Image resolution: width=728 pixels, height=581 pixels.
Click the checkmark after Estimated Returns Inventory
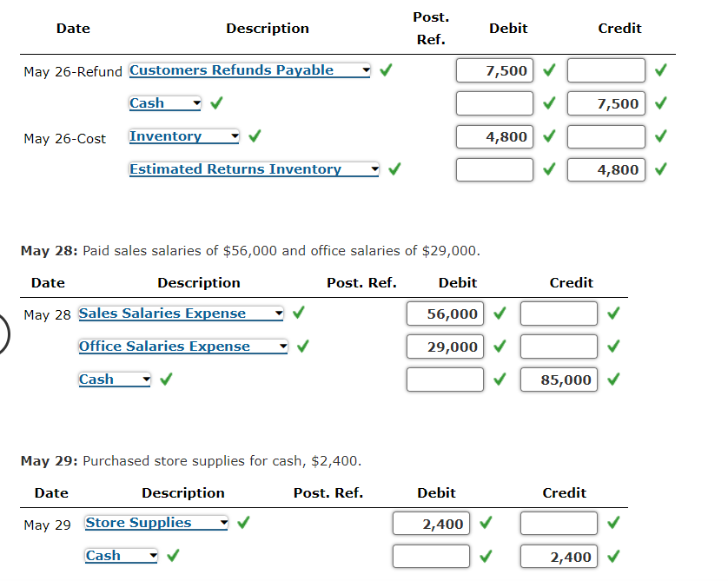click(x=394, y=169)
